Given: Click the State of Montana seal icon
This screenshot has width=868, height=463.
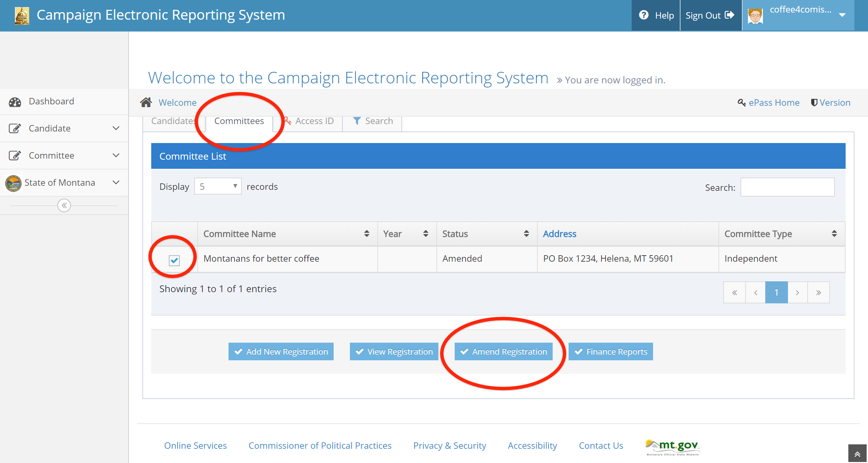Looking at the screenshot, I should 14,183.
